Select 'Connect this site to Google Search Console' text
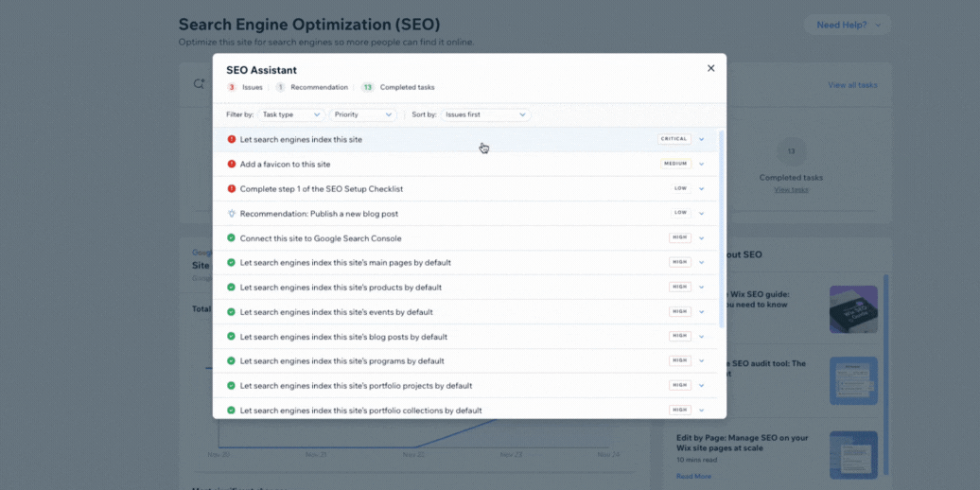Viewport: 980px width, 490px height. click(x=321, y=238)
